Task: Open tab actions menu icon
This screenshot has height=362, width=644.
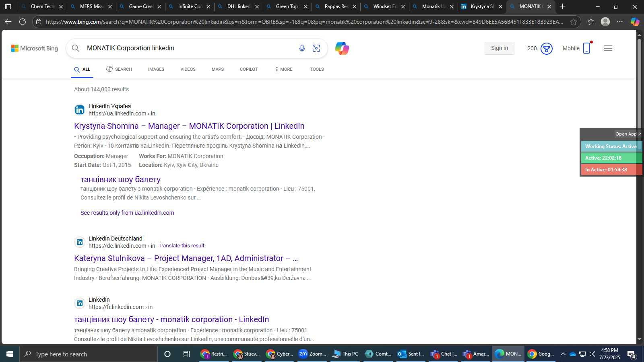Action: pos(8,6)
